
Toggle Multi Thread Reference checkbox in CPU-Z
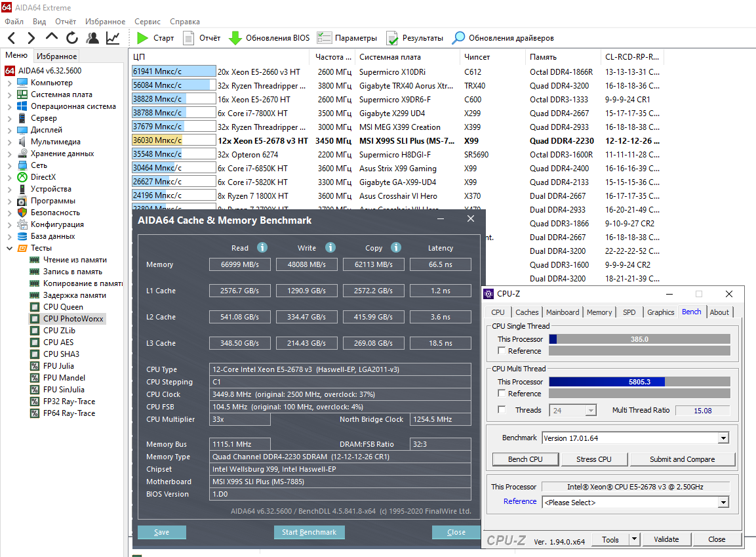[502, 393]
